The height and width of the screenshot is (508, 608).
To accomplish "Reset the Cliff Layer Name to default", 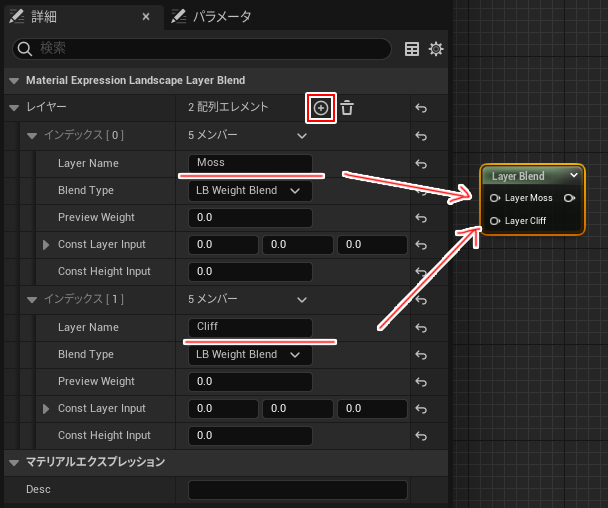I will [x=421, y=328].
